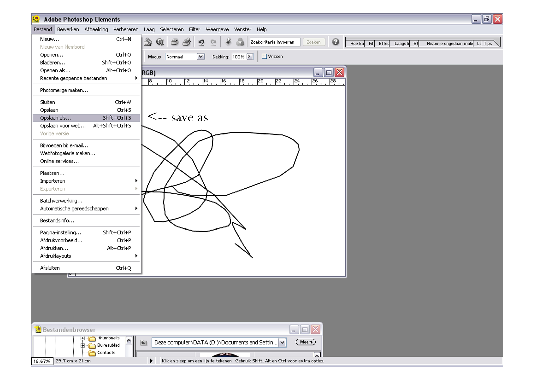
Task: Click the Zoekcriteria invoeren search field
Action: pyautogui.click(x=275, y=42)
